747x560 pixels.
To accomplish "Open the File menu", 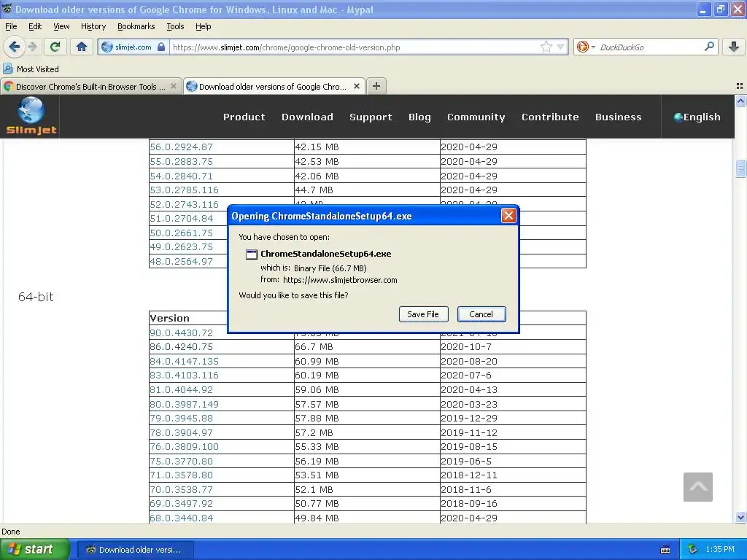I will click(11, 26).
